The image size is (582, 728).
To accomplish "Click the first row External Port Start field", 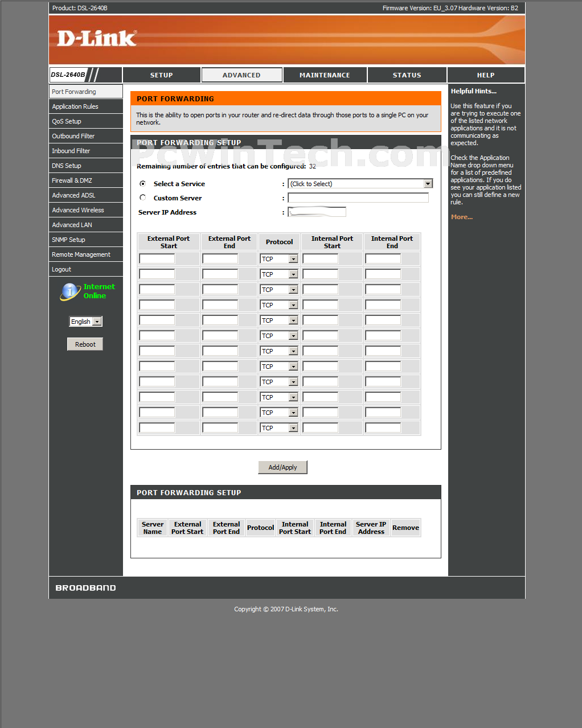I will (157, 258).
